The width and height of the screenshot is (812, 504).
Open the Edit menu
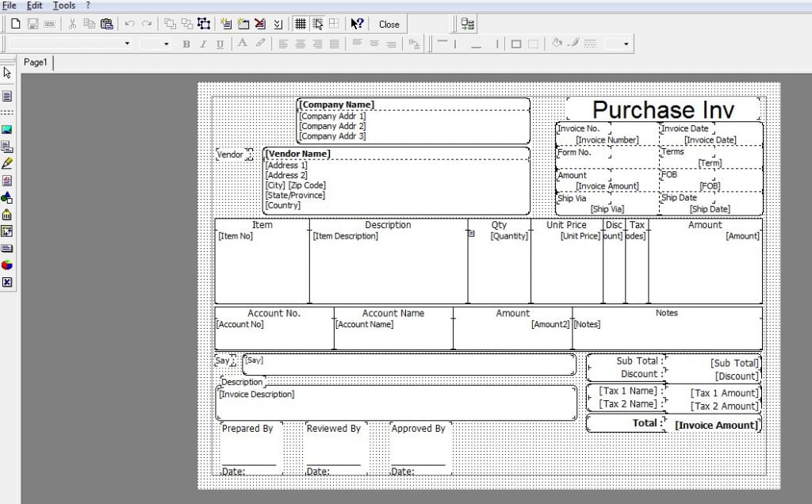point(34,6)
